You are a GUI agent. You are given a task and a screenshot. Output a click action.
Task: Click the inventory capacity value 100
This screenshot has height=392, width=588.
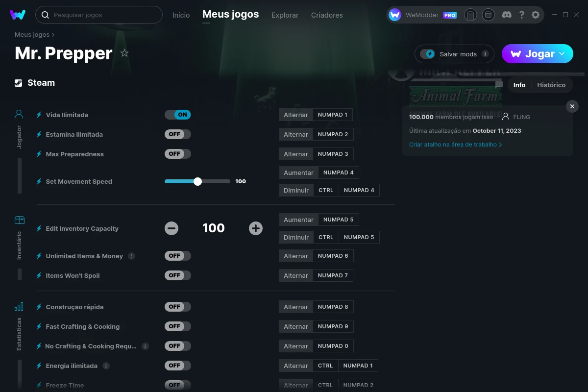(x=214, y=228)
